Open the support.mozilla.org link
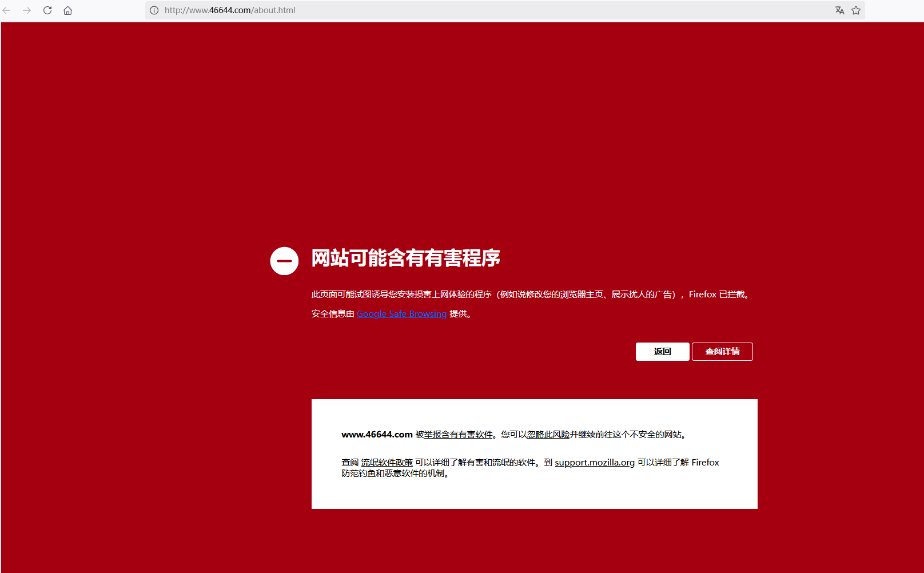 pyautogui.click(x=595, y=463)
